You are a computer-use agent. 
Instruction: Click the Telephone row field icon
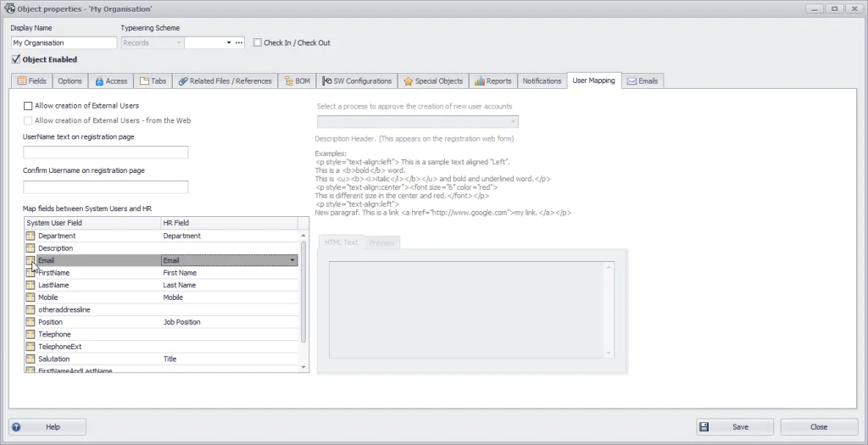click(x=31, y=335)
